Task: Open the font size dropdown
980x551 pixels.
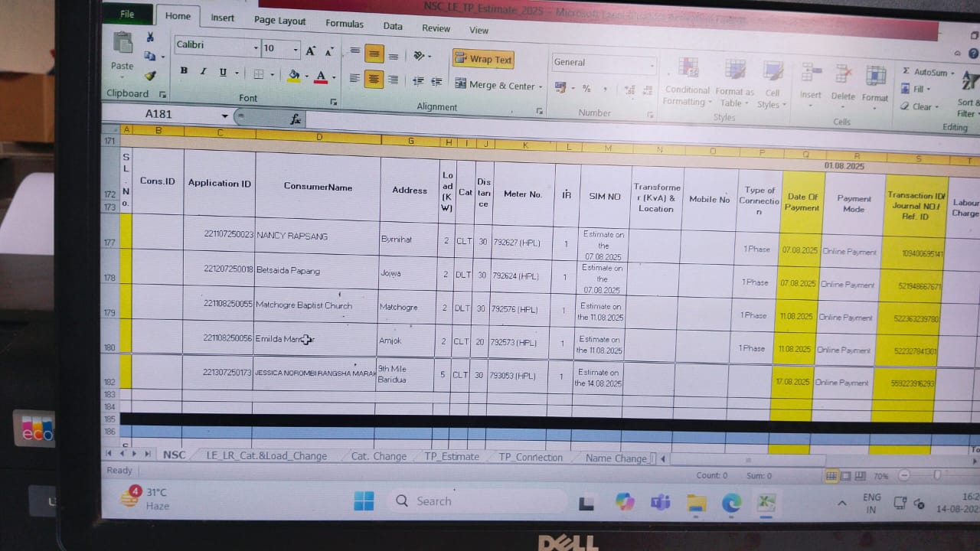Action: click(x=296, y=51)
